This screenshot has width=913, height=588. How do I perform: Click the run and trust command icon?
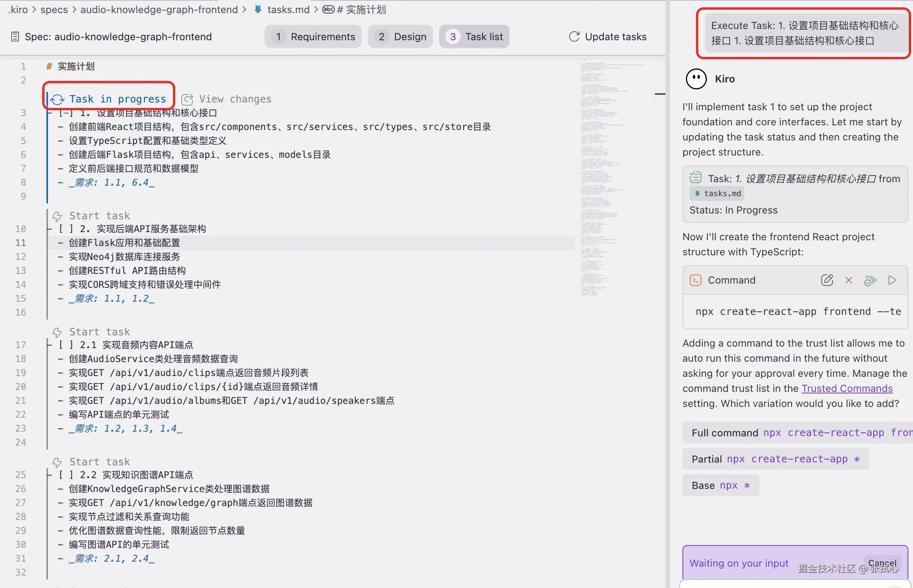point(870,280)
